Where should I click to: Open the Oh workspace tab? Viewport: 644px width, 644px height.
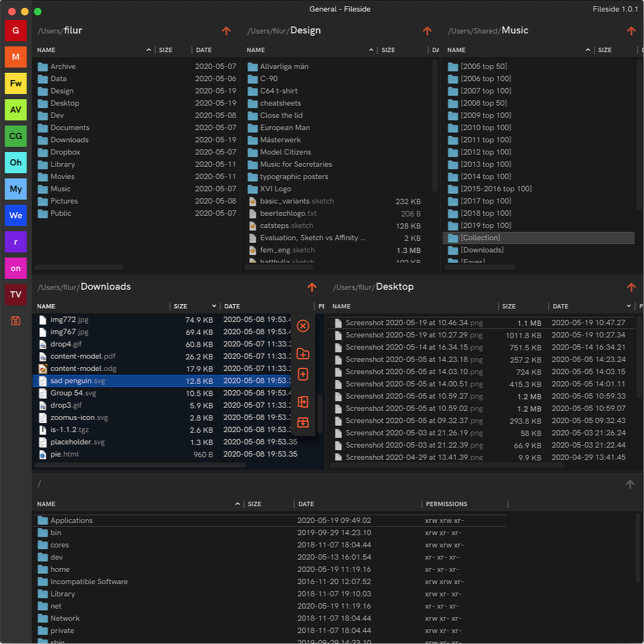tap(15, 163)
